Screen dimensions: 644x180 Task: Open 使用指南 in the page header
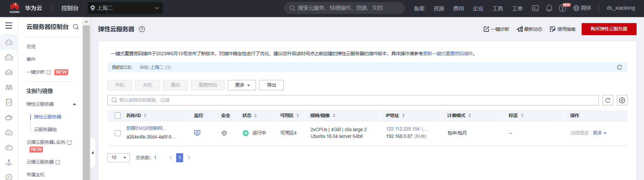pos(563,29)
